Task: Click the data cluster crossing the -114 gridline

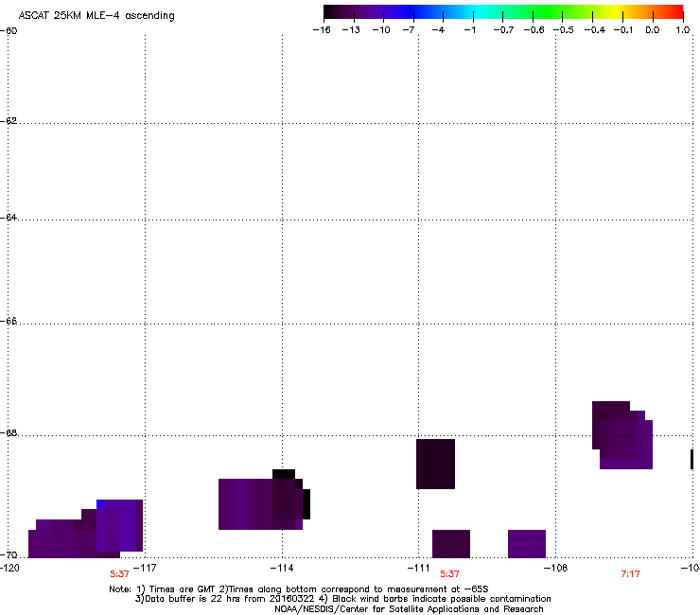Action: point(264,500)
